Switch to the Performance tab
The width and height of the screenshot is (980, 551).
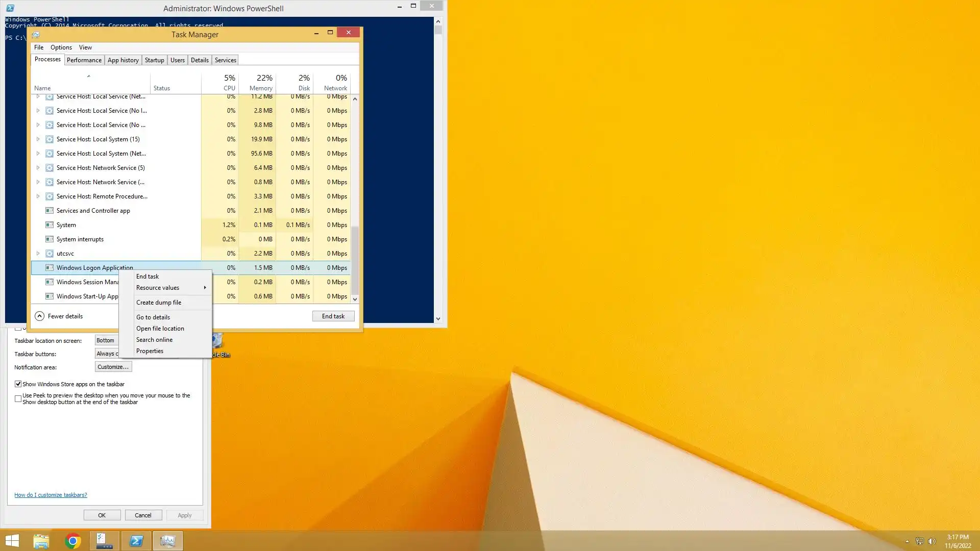[x=84, y=60]
